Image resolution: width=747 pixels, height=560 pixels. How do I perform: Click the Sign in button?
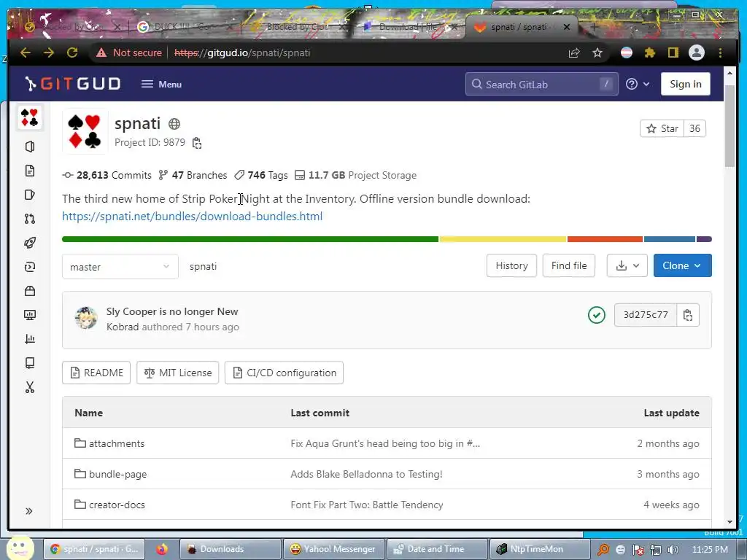[685, 84]
